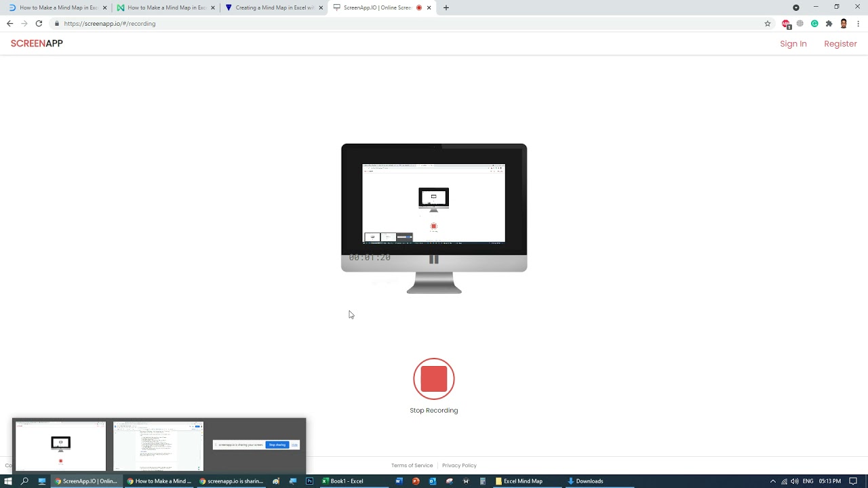The width and height of the screenshot is (868, 488).
Task: View site information via the lock icon
Action: (57, 23)
